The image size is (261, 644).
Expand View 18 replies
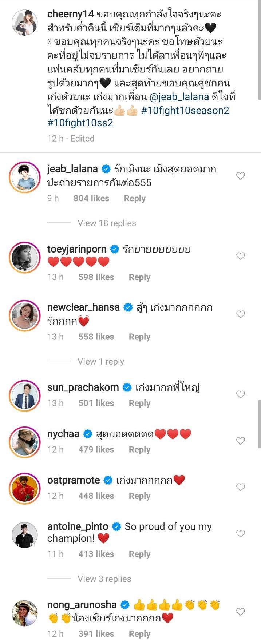pyautogui.click(x=107, y=223)
